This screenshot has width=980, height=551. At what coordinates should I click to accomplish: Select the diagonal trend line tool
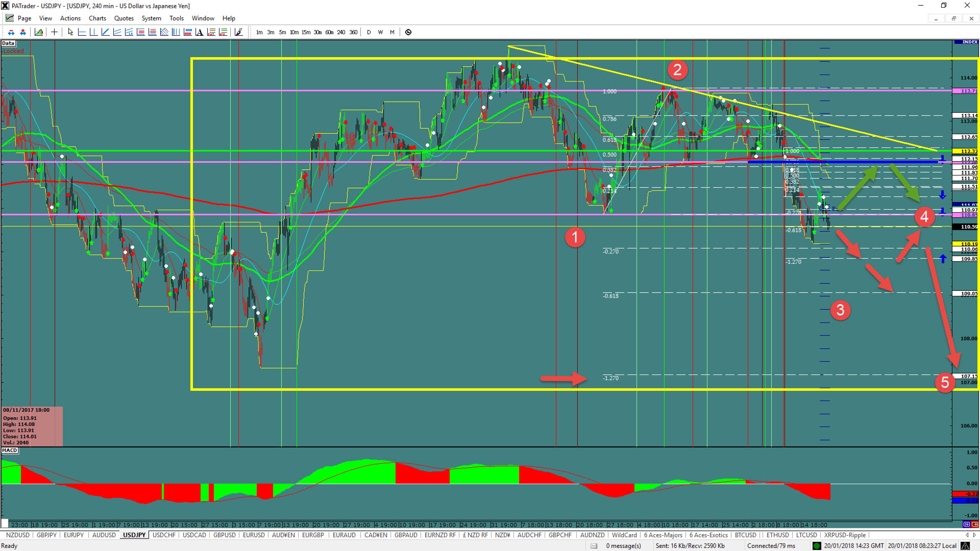click(x=105, y=32)
